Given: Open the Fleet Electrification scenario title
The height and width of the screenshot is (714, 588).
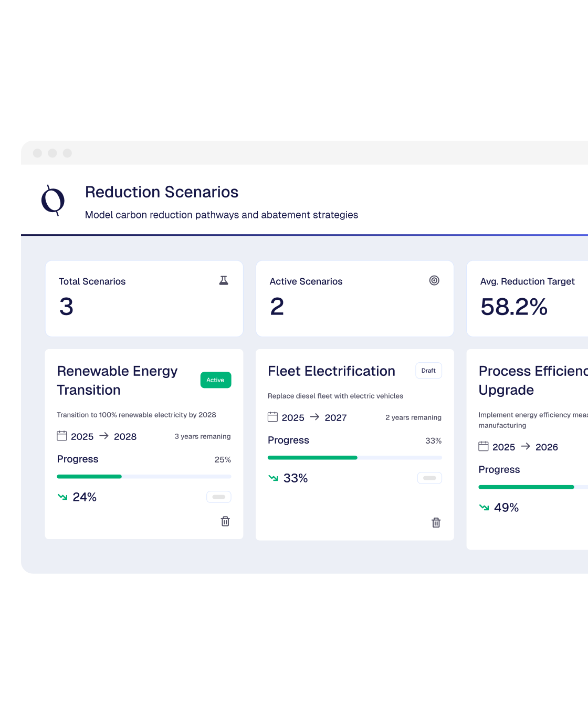Looking at the screenshot, I should click(x=331, y=371).
